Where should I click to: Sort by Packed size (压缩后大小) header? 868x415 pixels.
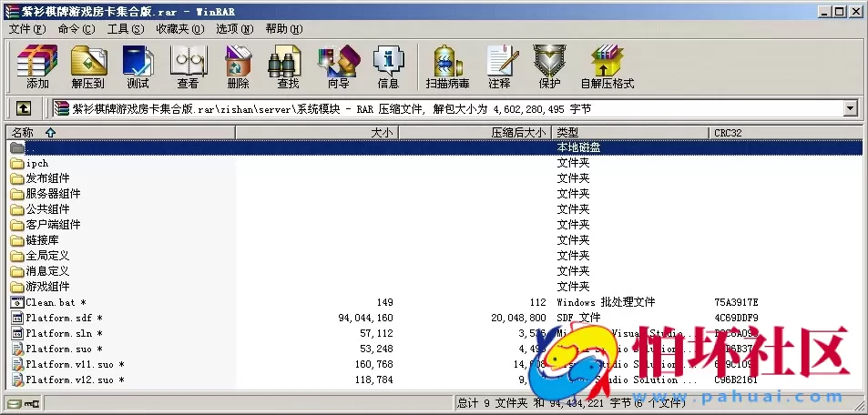tap(475, 133)
